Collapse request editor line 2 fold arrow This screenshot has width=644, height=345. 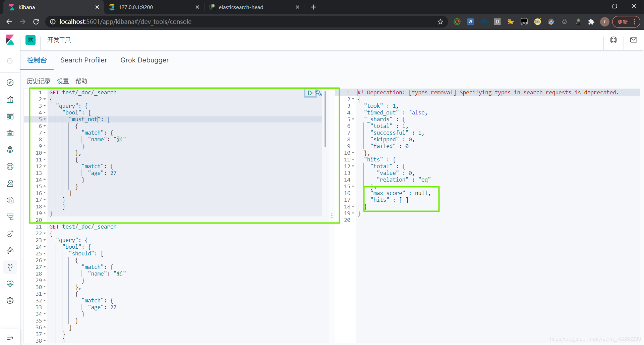coord(45,99)
